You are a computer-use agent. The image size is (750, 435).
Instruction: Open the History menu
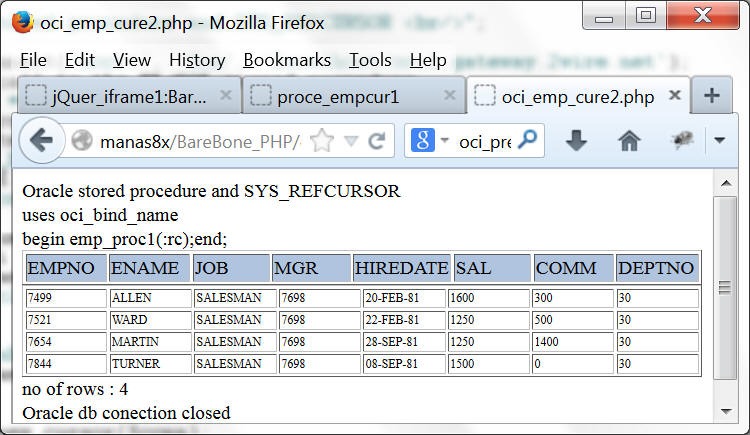[197, 60]
